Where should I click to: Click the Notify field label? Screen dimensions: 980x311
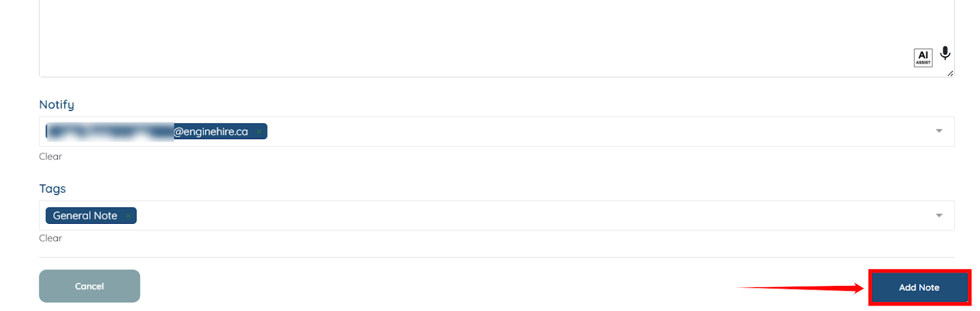[56, 105]
